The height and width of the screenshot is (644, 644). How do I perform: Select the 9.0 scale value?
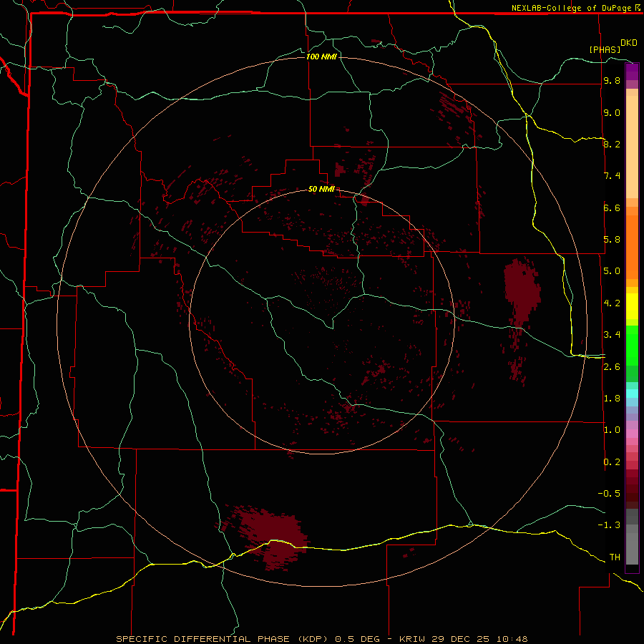pos(612,112)
